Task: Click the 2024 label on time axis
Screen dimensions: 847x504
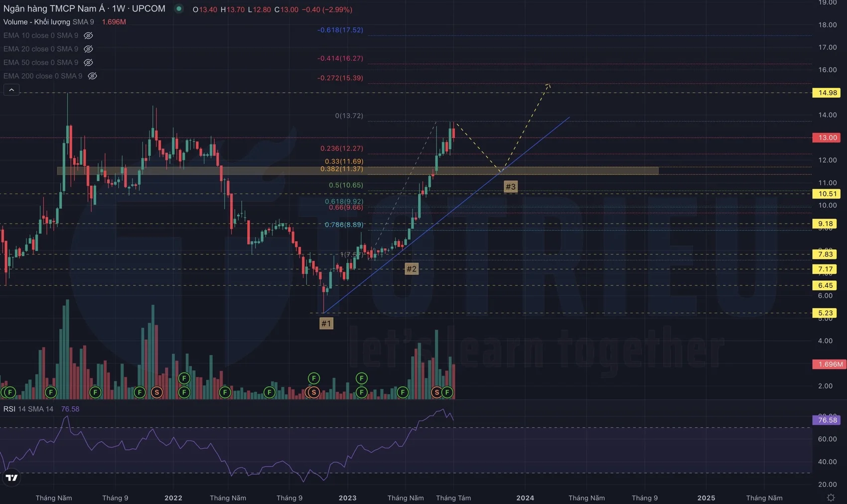Action: tap(525, 498)
